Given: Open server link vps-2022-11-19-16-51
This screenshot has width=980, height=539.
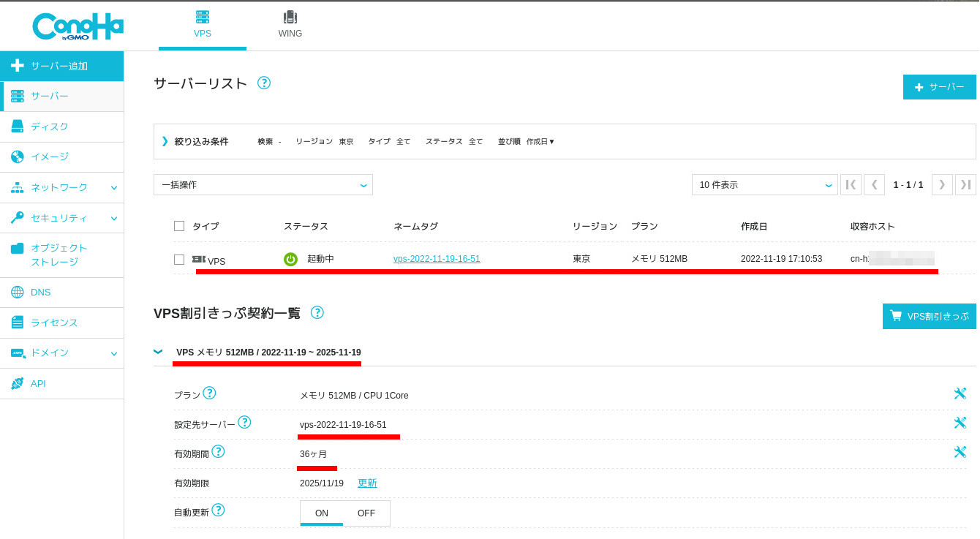Looking at the screenshot, I should (437, 259).
